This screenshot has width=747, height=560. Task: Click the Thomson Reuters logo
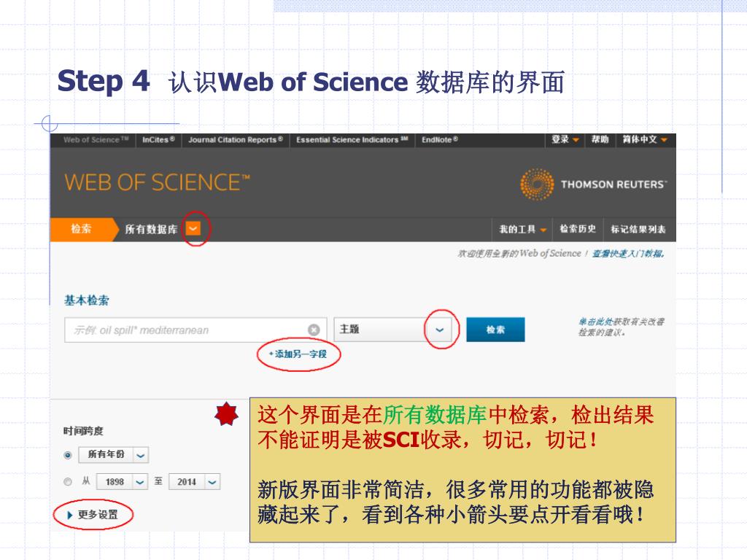click(x=594, y=184)
